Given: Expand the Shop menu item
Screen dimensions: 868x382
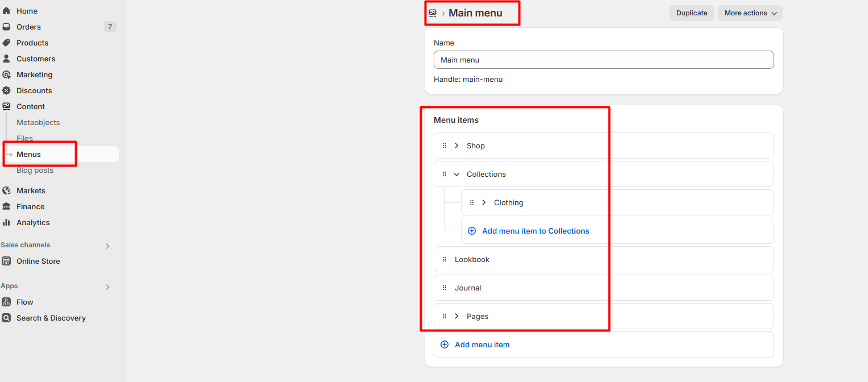Looking at the screenshot, I should (x=456, y=146).
